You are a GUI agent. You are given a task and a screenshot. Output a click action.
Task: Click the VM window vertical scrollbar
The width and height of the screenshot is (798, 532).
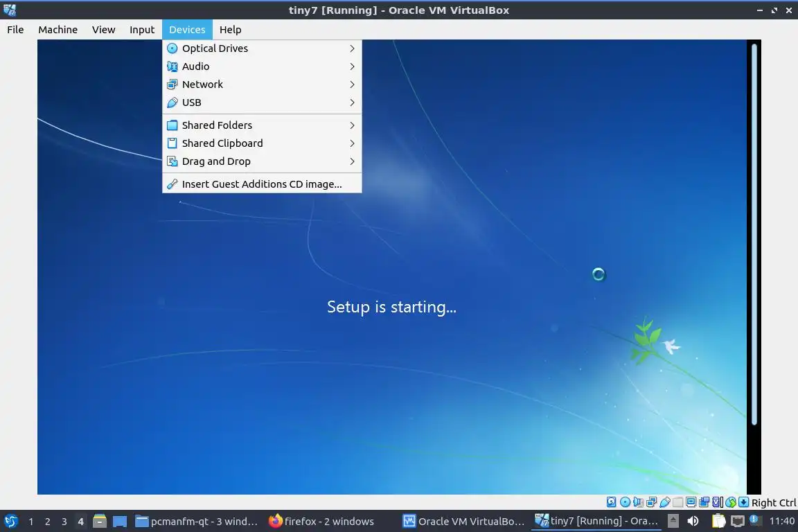pos(754,234)
